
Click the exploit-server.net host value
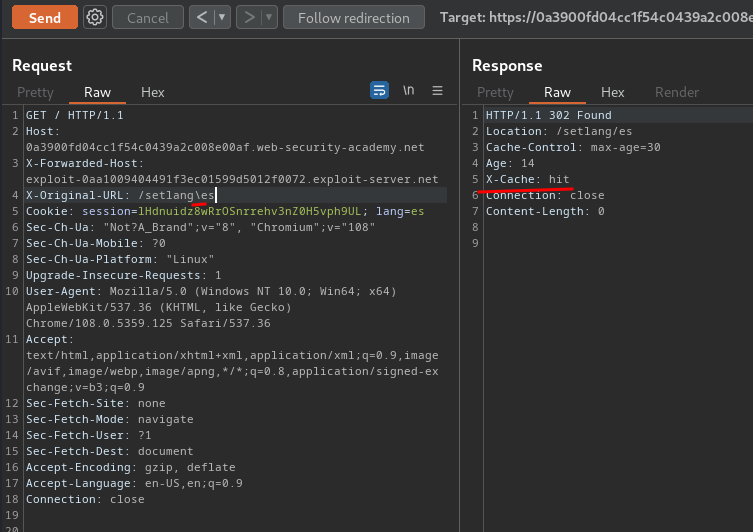(x=232, y=179)
